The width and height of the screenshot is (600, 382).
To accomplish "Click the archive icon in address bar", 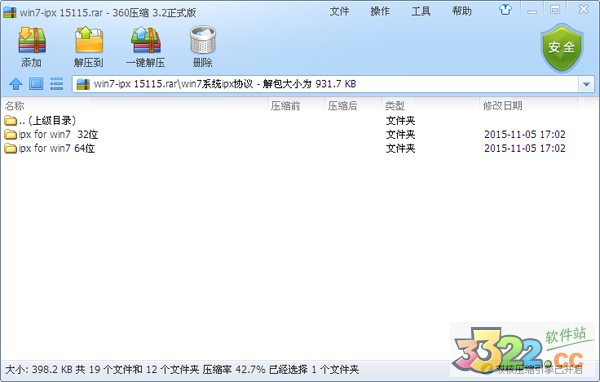I will point(83,84).
